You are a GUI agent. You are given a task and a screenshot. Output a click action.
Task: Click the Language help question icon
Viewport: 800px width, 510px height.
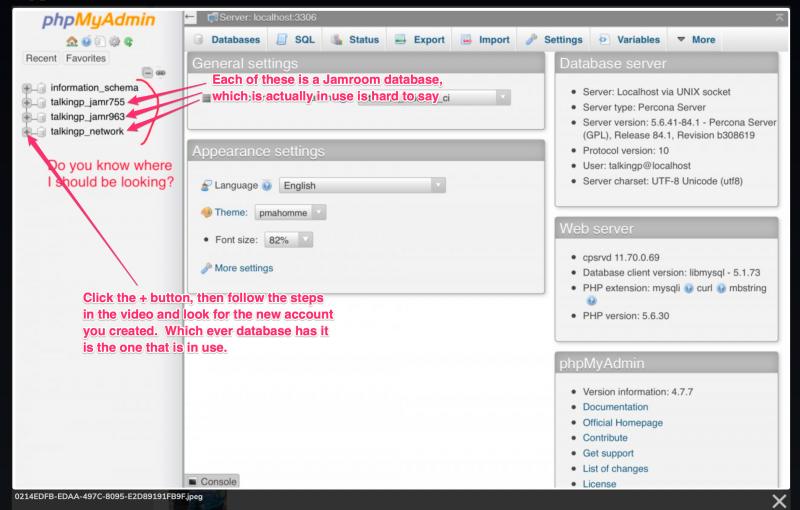coord(266,186)
